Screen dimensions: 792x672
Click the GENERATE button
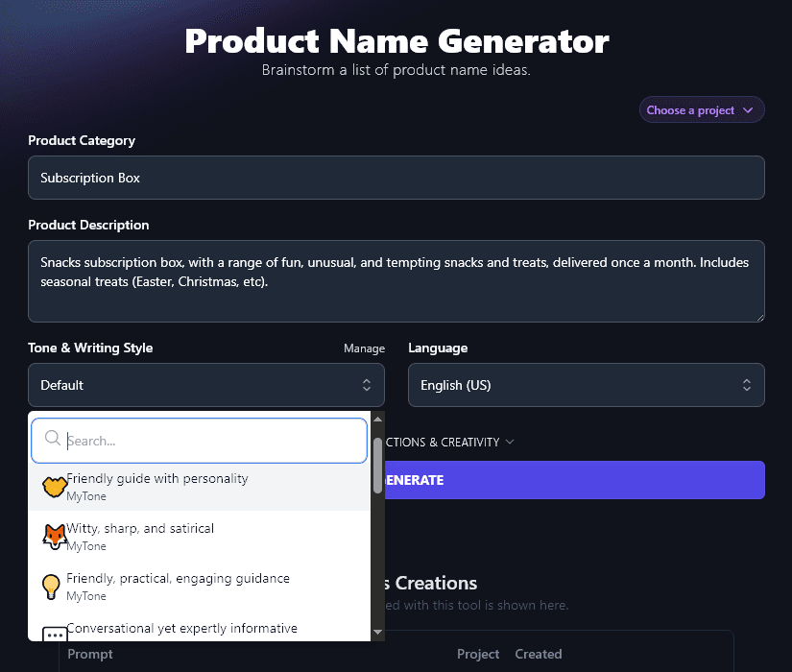click(576, 480)
